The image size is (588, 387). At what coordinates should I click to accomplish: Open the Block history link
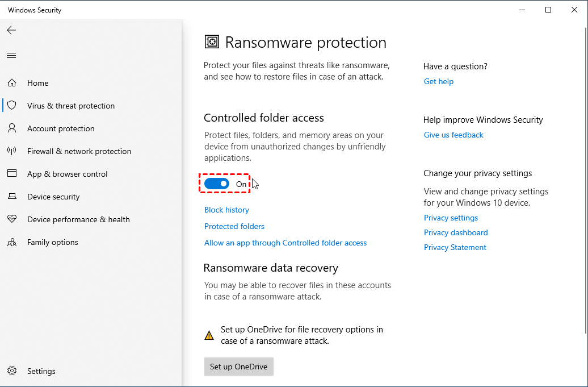226,210
